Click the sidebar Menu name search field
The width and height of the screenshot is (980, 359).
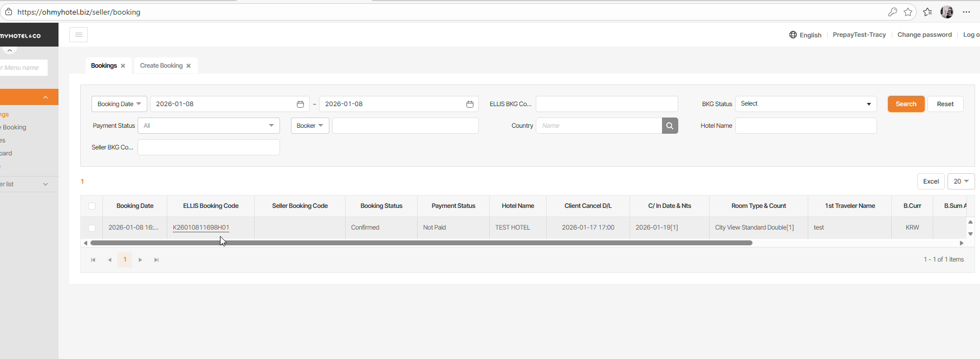tap(24, 68)
